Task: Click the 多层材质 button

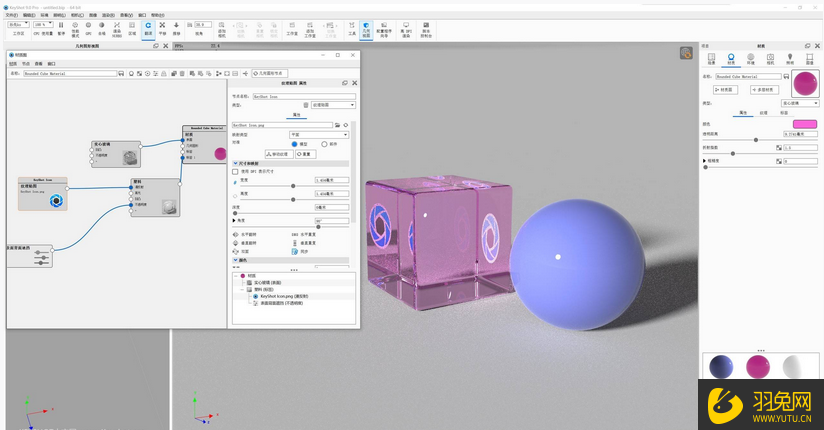Action: coord(765,90)
